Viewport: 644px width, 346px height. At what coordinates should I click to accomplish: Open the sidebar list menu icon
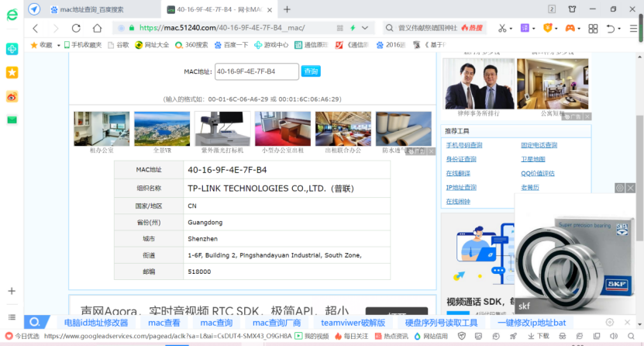(x=12, y=317)
